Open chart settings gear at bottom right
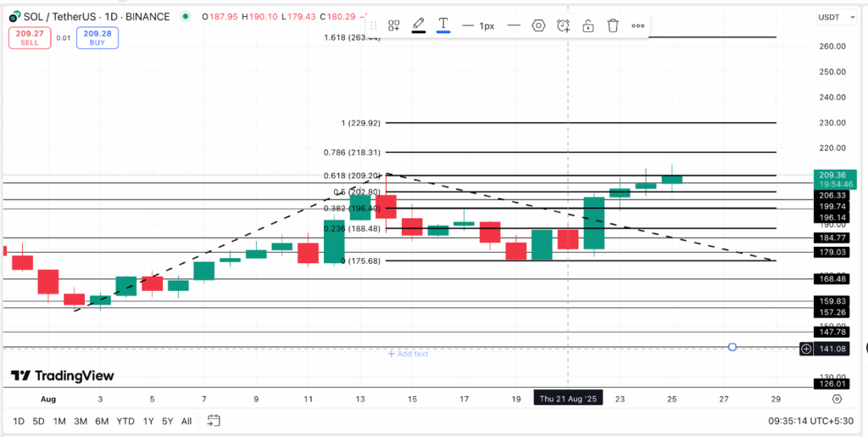Image resolution: width=868 pixels, height=437 pixels. tap(837, 399)
